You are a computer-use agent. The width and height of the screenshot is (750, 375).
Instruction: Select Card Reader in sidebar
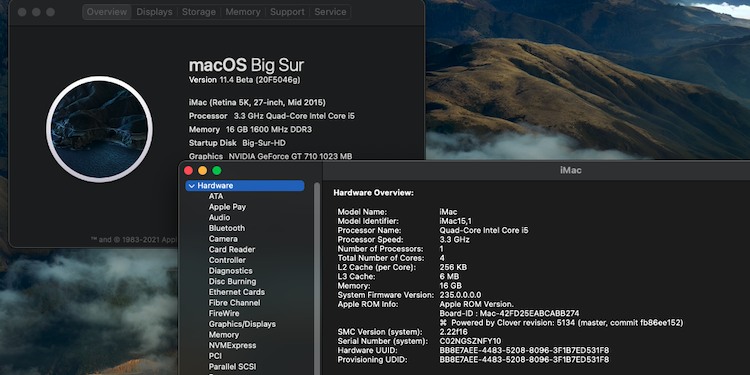[x=232, y=249]
